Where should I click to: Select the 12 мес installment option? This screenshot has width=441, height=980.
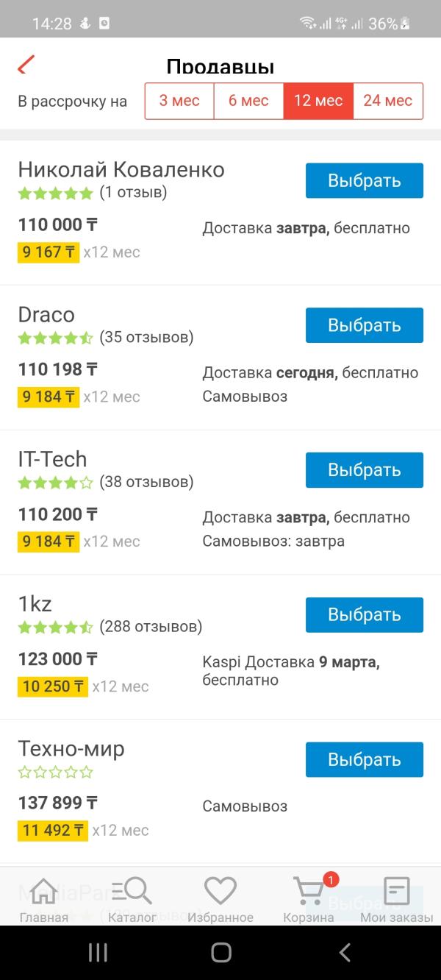tap(318, 101)
